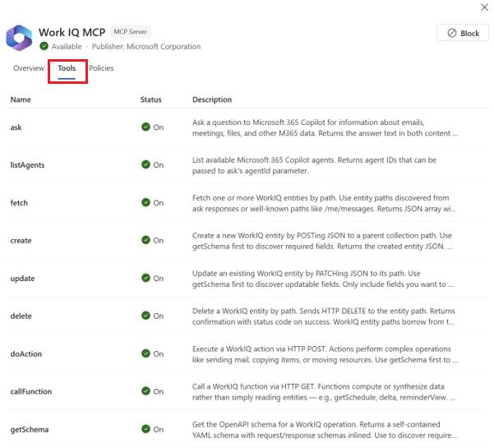Click the getSchema description text
Viewport: 494px width, 448px height.
point(325,430)
